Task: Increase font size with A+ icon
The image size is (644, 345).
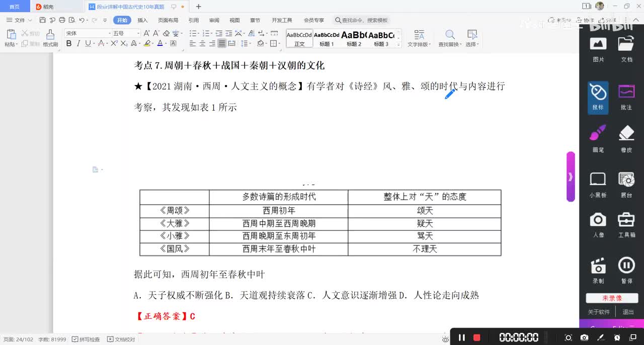Action: pyautogui.click(x=146, y=33)
